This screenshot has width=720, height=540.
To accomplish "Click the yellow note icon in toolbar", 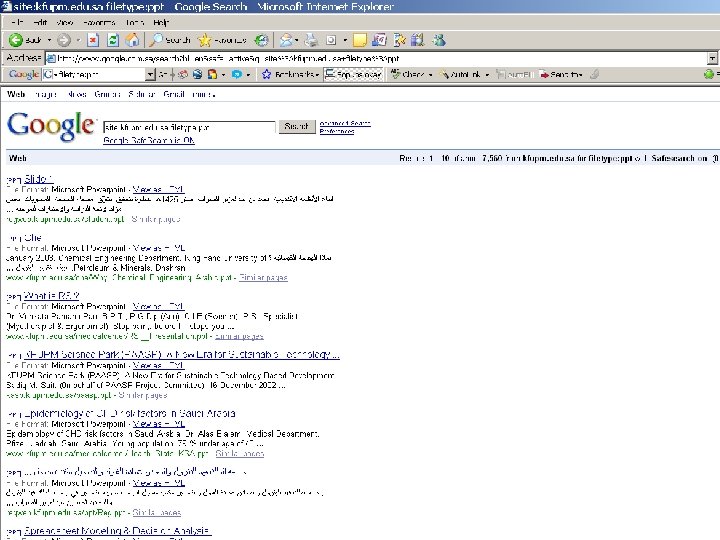I will click(x=360, y=40).
